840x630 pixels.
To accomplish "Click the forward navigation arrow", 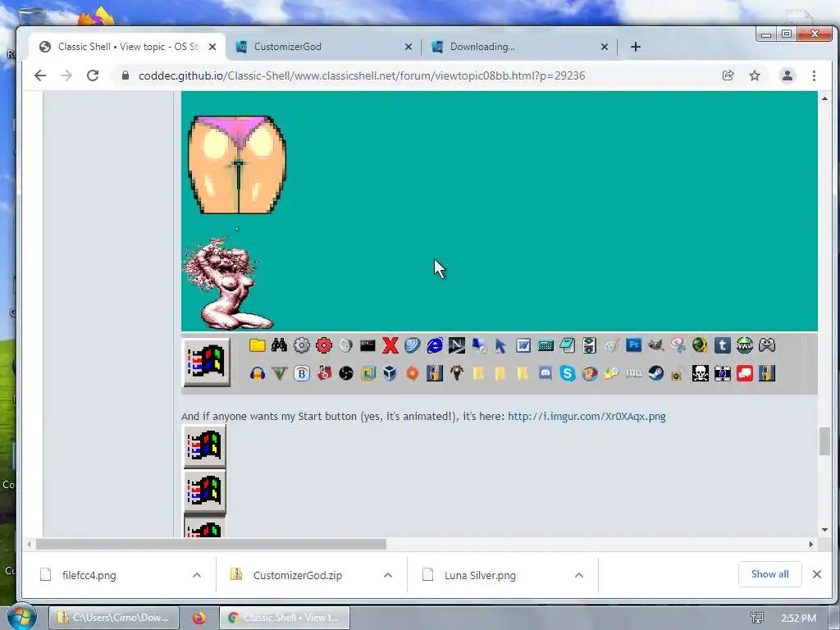I will [66, 75].
